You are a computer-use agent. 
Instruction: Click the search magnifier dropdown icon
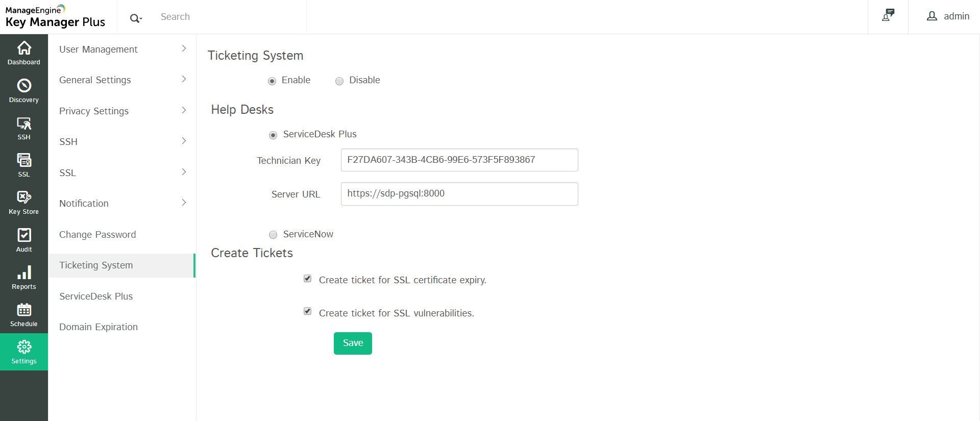click(x=135, y=18)
